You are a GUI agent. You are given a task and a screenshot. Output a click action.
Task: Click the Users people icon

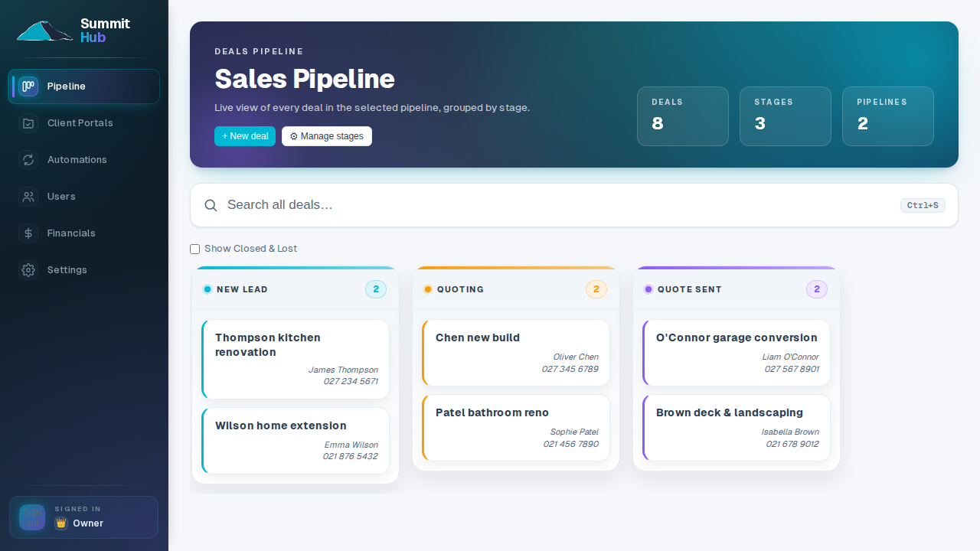coord(28,197)
